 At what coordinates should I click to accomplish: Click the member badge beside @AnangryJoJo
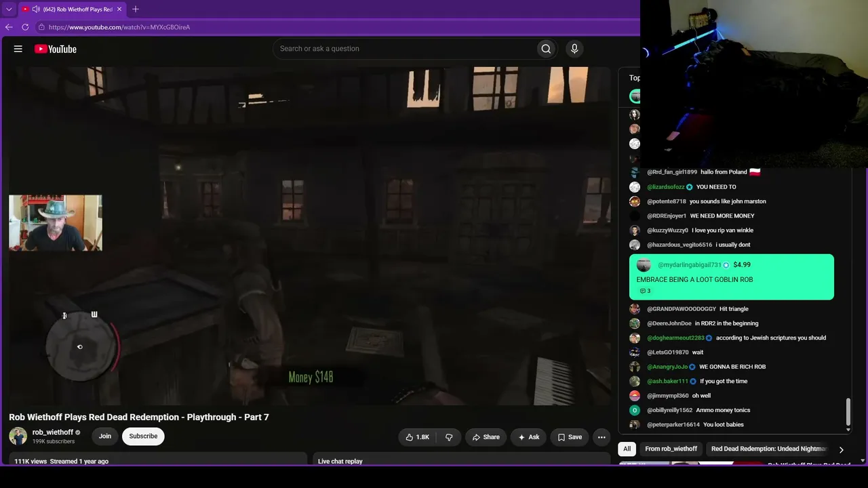[692, 367]
